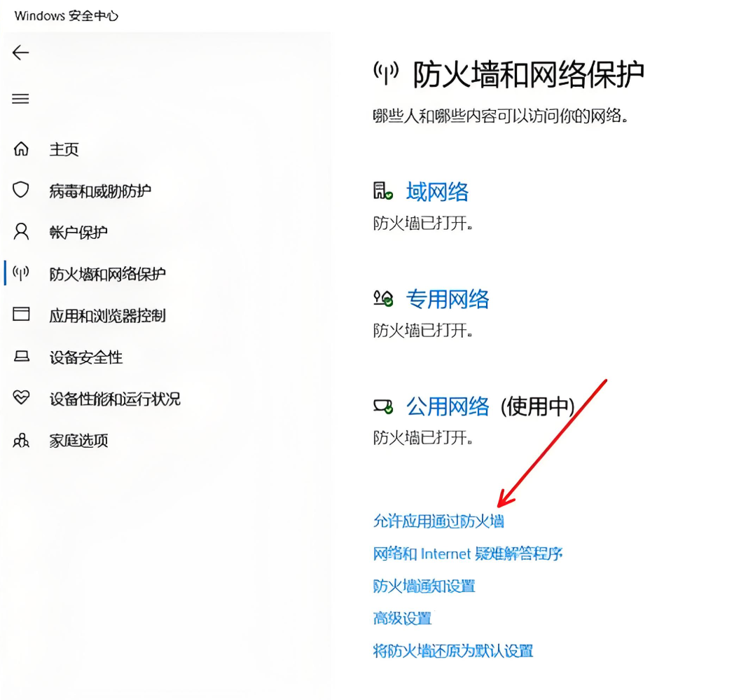Click the antenna icon for 防火墙和网络保护 in sidebar
The width and height of the screenshot is (734, 700).
pos(21,273)
